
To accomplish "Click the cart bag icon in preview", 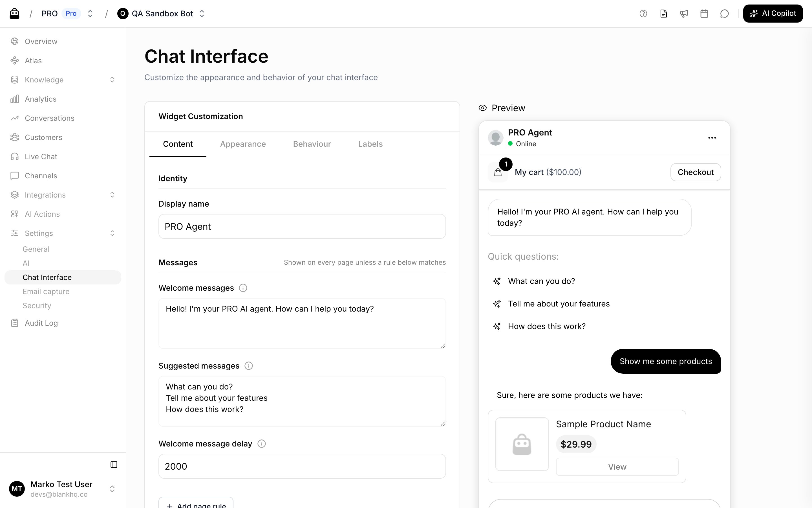I will 498,172.
